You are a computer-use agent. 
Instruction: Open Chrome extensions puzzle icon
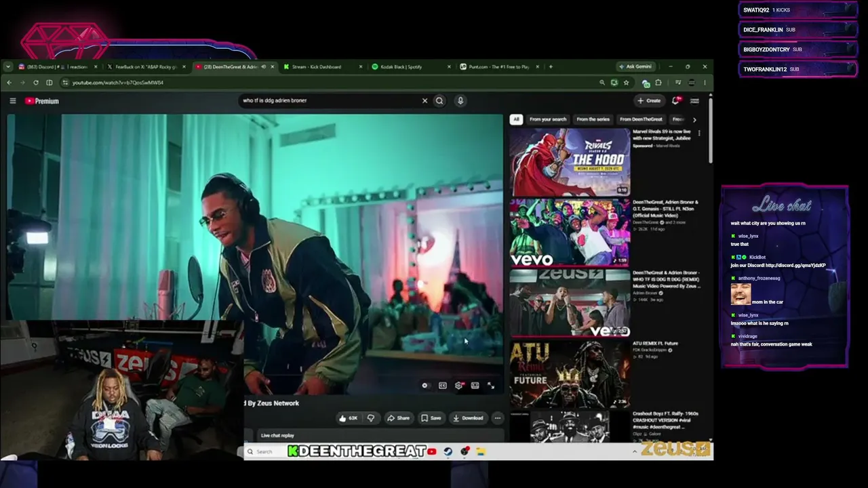[x=658, y=83]
